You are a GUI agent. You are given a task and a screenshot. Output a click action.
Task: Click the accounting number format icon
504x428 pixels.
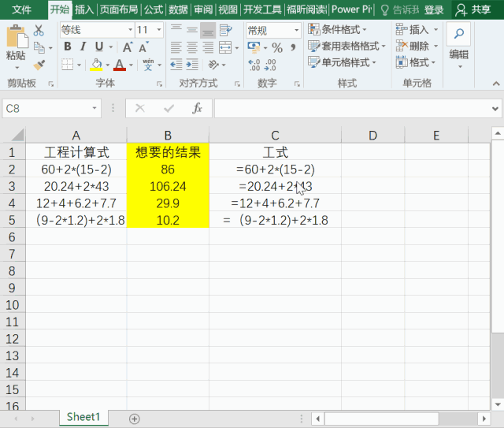tap(254, 47)
